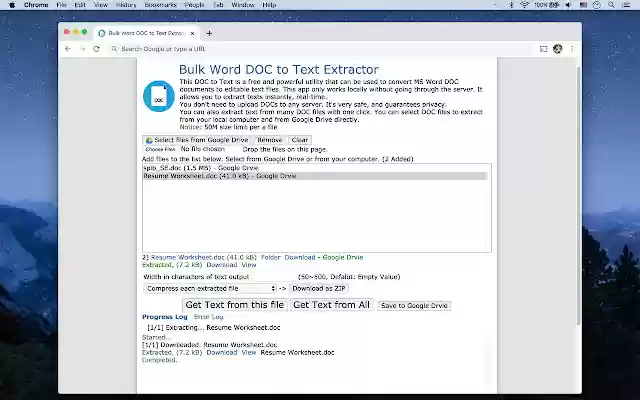Click Select files from Google Drive
Viewport: 640px width, 400px height.
(x=197, y=140)
